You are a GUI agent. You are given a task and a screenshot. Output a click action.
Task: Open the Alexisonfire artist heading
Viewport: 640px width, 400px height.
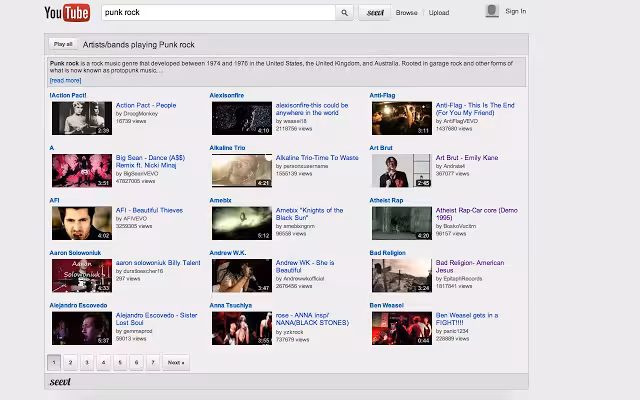click(x=227, y=95)
